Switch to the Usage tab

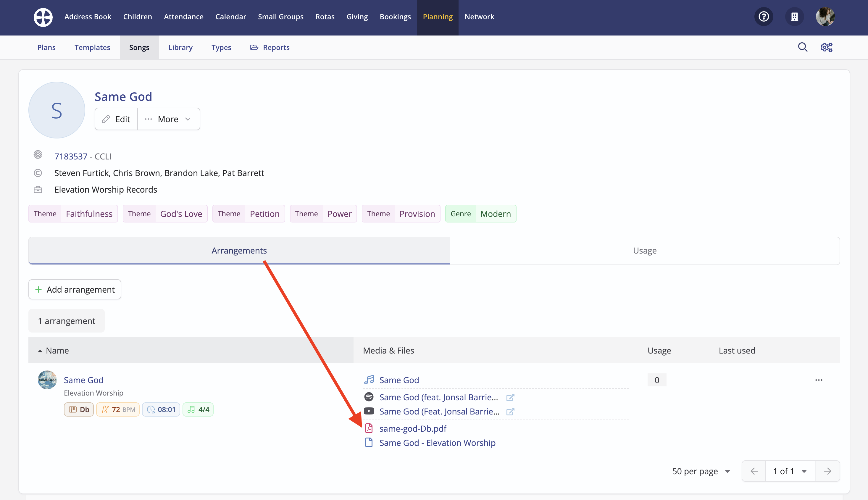pos(644,250)
